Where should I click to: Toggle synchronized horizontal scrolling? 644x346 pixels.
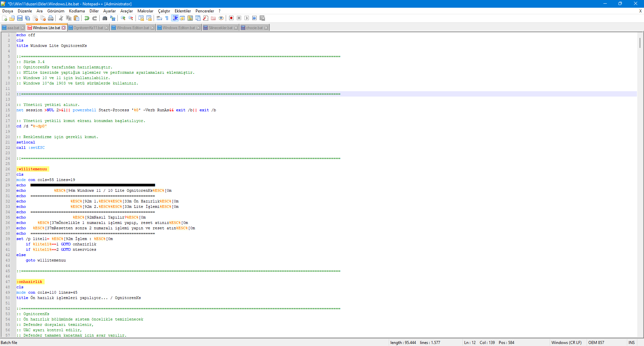pyautogui.click(x=149, y=18)
